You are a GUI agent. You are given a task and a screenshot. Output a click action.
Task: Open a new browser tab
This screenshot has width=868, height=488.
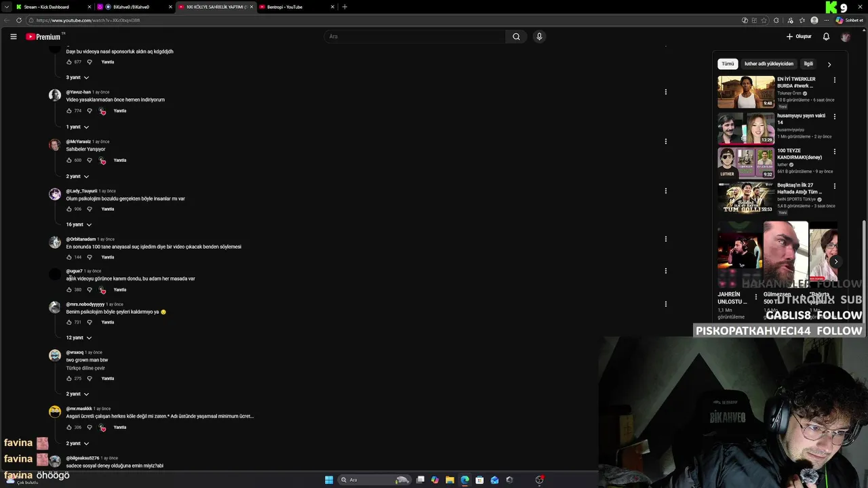pos(344,7)
